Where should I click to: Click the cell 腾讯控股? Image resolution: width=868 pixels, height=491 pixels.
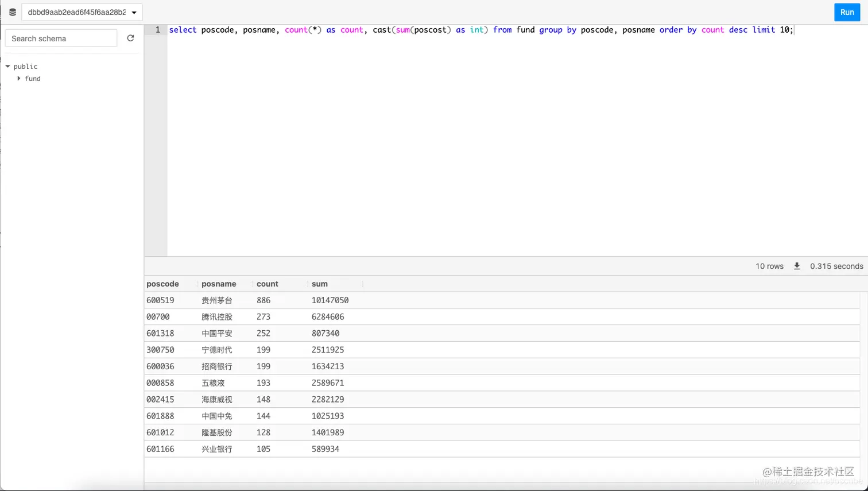[x=216, y=317]
